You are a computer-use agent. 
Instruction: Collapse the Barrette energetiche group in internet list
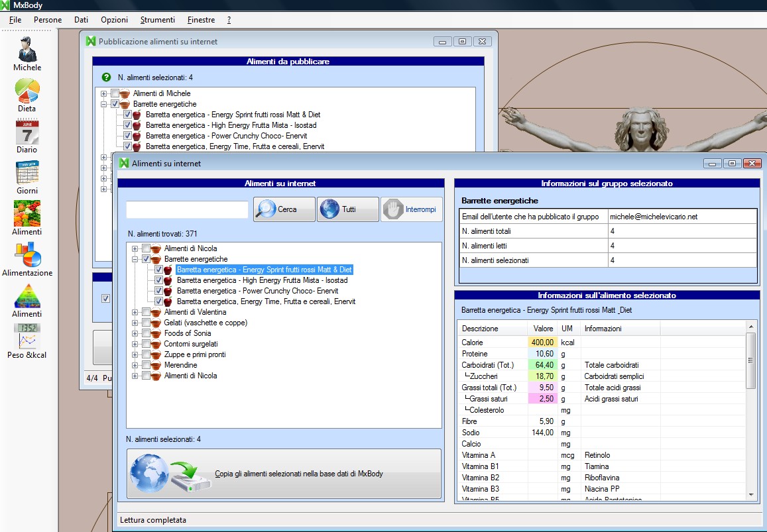(135, 259)
